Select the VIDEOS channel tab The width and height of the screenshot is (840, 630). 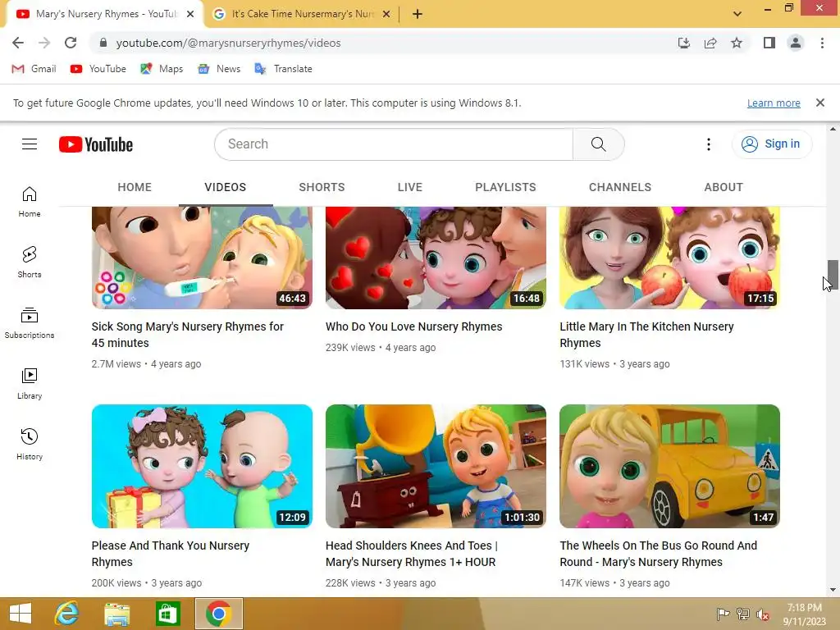coord(225,187)
